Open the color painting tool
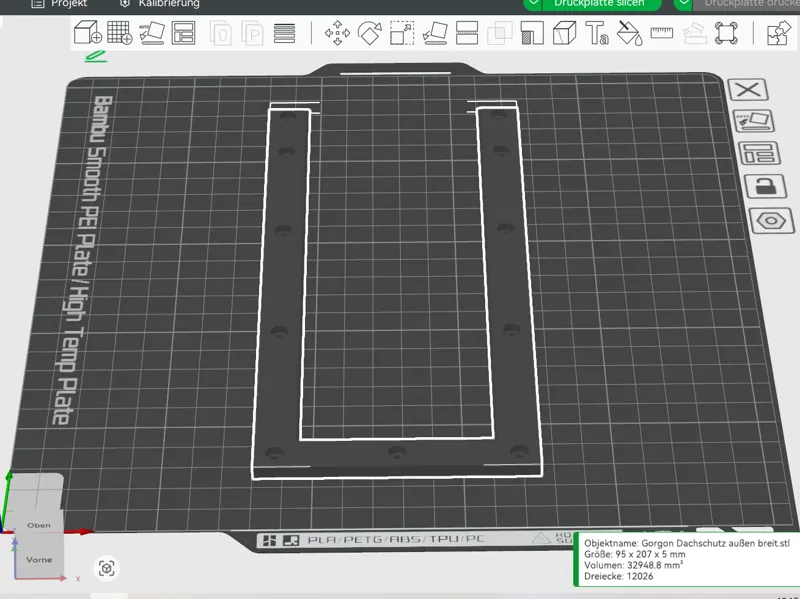800x599 pixels. (x=629, y=33)
